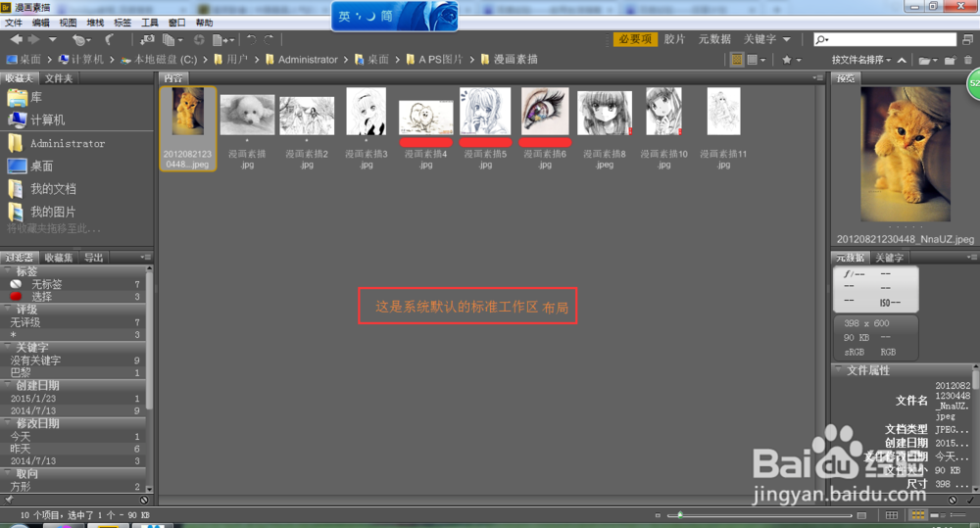The height and width of the screenshot is (528, 980).
Task: Get photos from camera icon
Action: tap(148, 40)
